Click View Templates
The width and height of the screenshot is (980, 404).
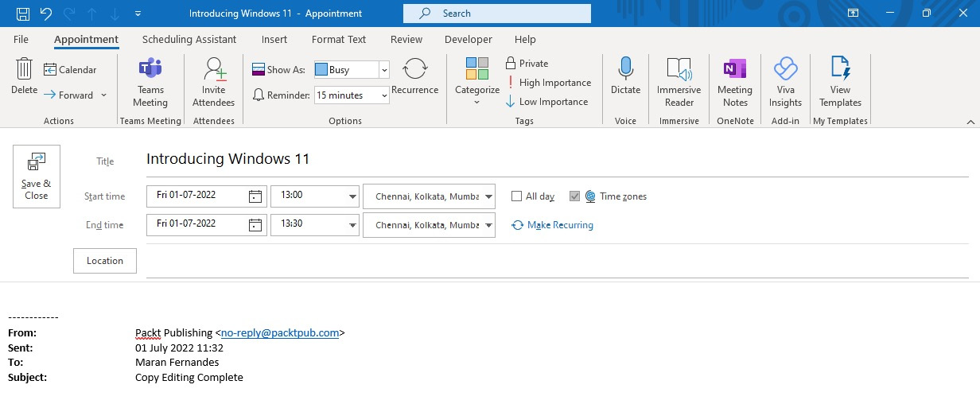[x=840, y=82]
